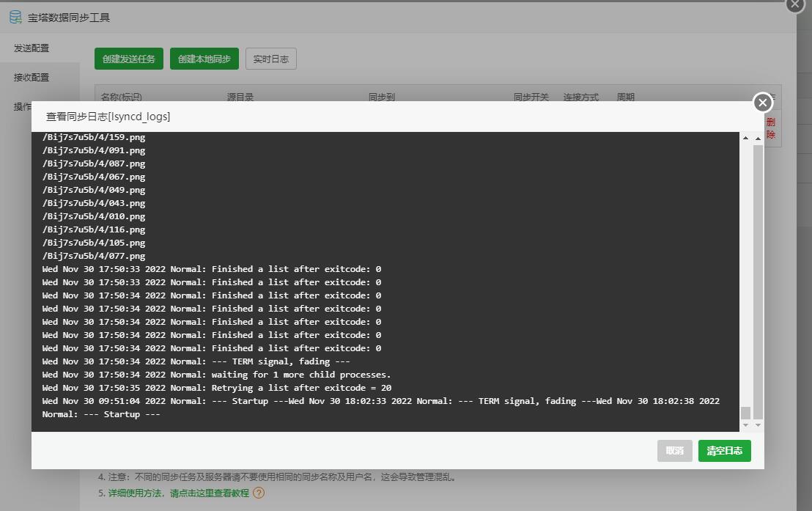Click log line /Bij7s7u5b/4/043.png
The height and width of the screenshot is (511, 812).
[x=94, y=203]
